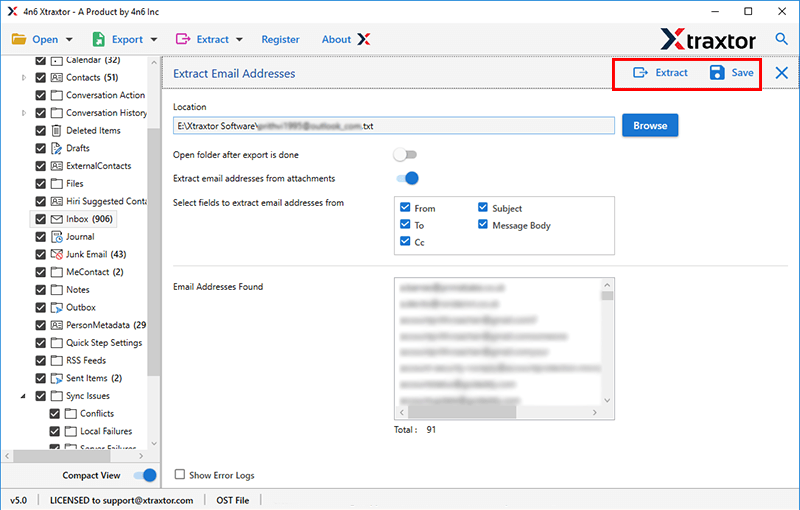Click the Browse button
The height and width of the screenshot is (510, 800).
(650, 125)
